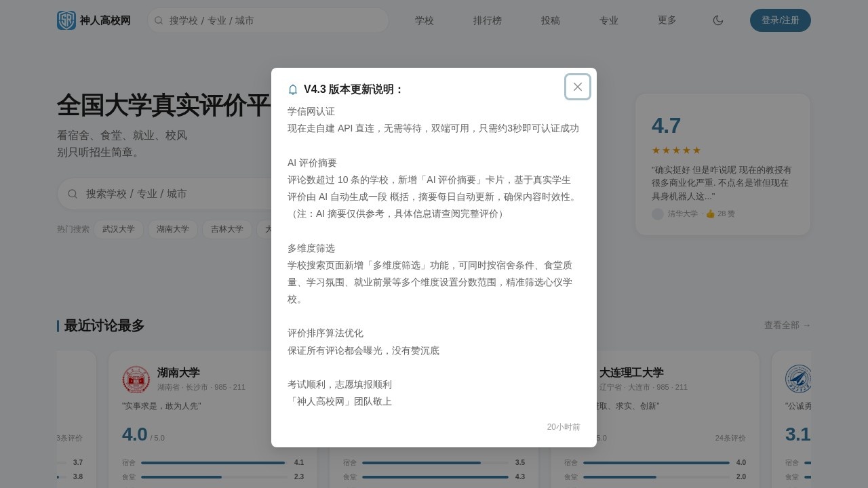This screenshot has height=488, width=868.
Task: Click the 4.0 score on the 湖南大学 card
Action: tap(135, 434)
